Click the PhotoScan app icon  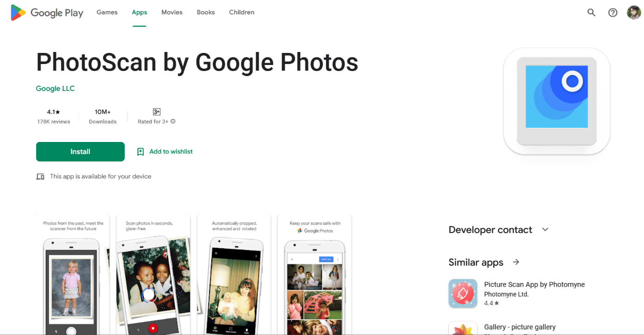pos(556,101)
